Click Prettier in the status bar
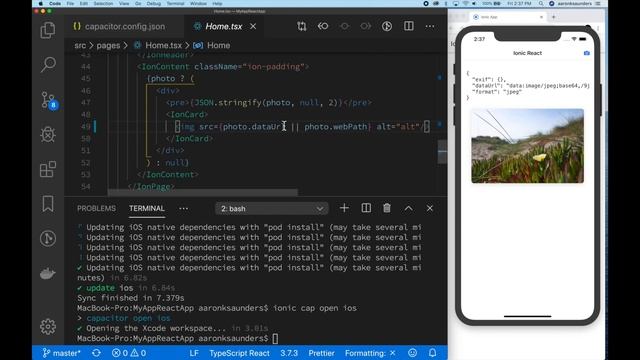Viewport: 640px width, 360px height. 322,353
